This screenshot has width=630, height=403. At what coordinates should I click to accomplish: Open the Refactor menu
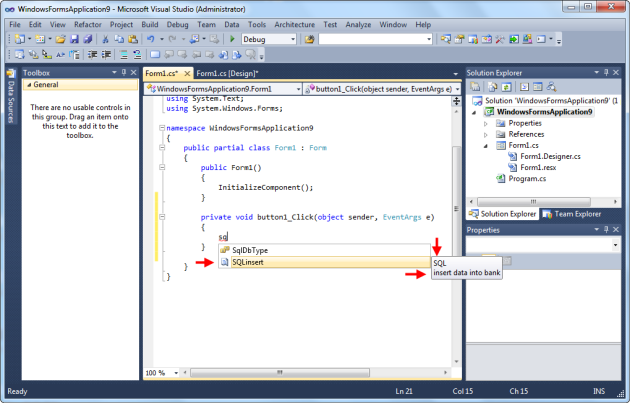pyautogui.click(x=86, y=23)
